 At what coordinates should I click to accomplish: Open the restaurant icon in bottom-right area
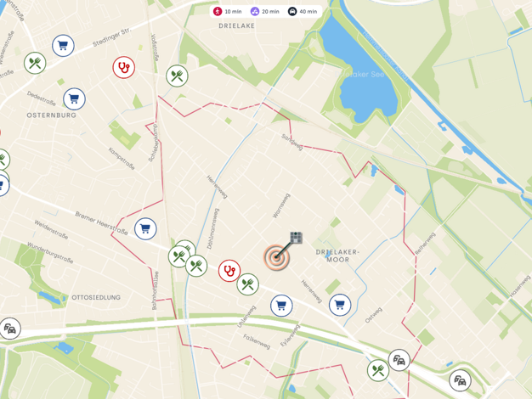pos(378,370)
